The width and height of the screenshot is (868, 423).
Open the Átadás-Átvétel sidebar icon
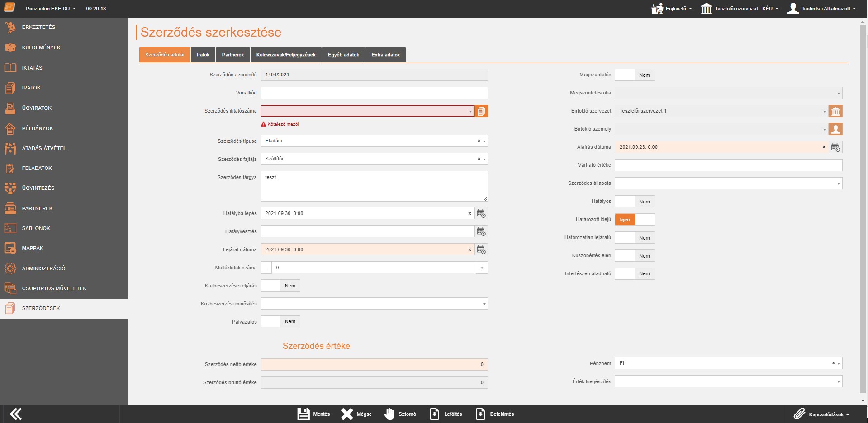coord(10,148)
